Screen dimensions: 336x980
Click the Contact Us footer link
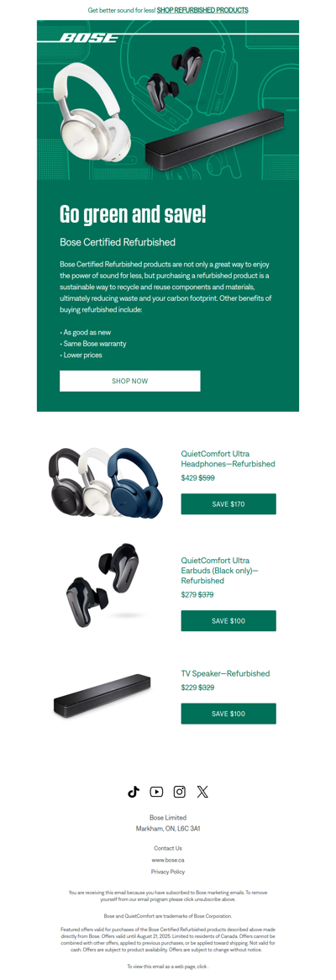click(x=168, y=848)
